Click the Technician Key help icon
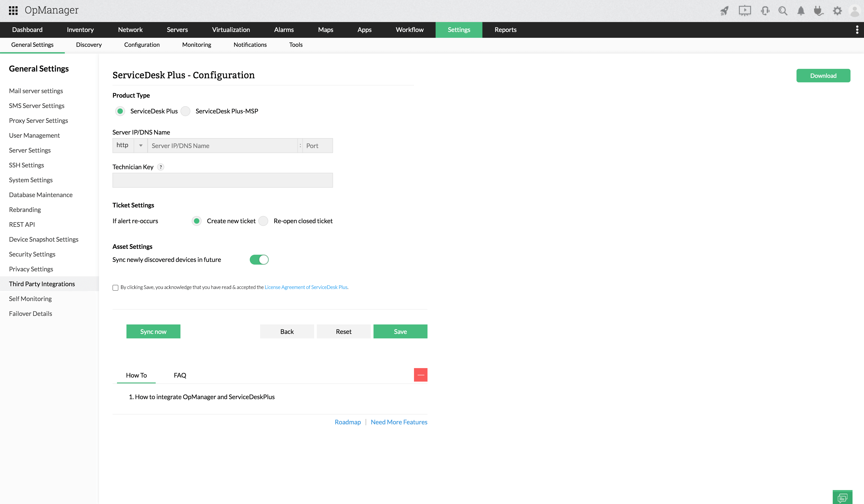This screenshot has width=864, height=504. (x=160, y=167)
